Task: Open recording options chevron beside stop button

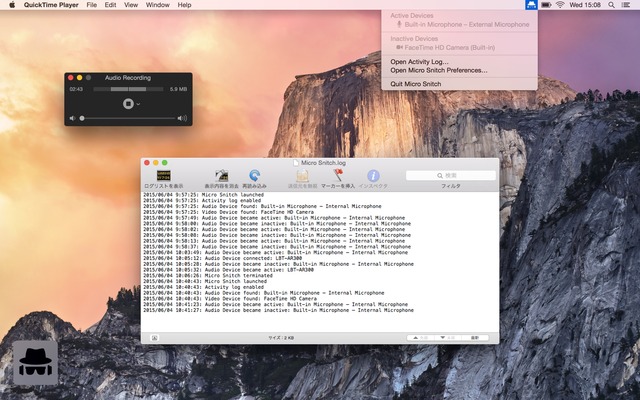Action: 138,104
